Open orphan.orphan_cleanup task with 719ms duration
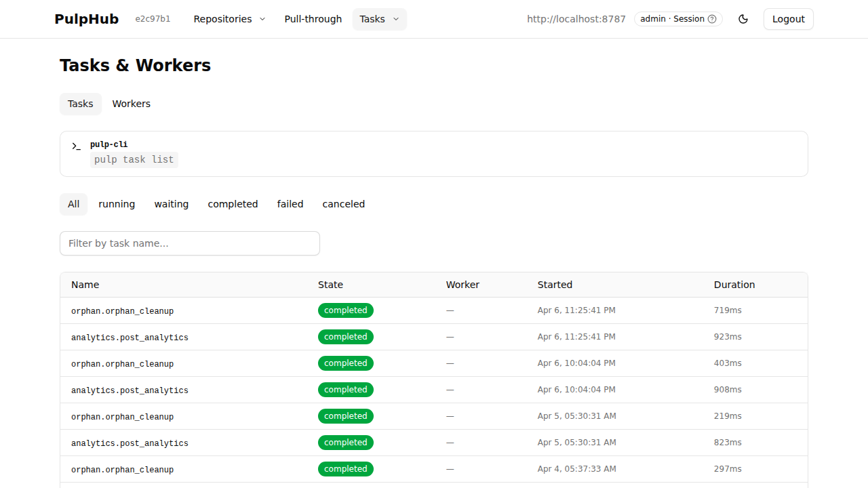Viewport: 868px width, 488px height. point(123,311)
